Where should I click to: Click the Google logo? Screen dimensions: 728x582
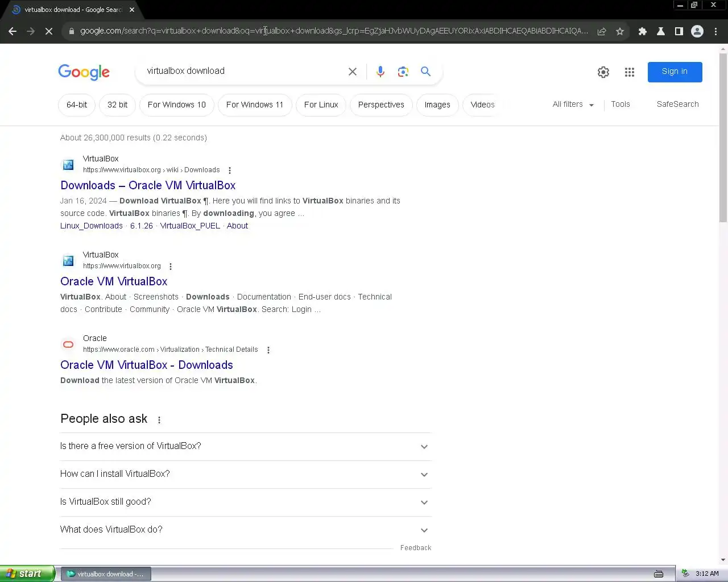pyautogui.click(x=84, y=72)
